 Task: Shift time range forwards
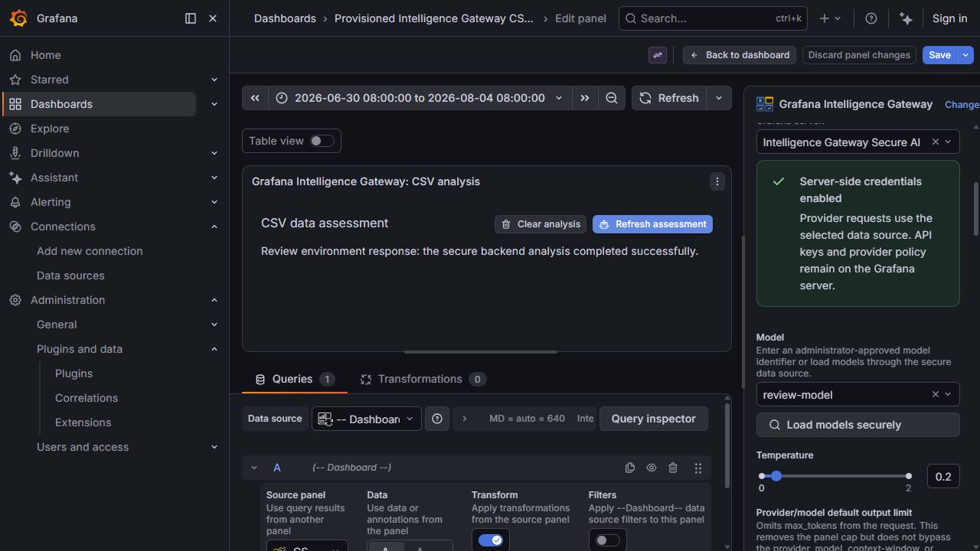click(585, 98)
